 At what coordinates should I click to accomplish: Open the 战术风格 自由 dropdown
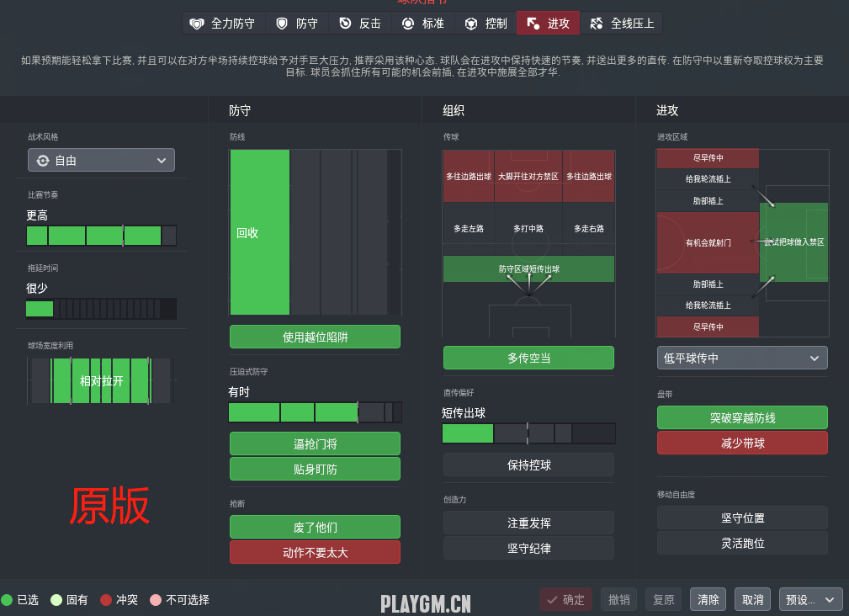pos(101,161)
